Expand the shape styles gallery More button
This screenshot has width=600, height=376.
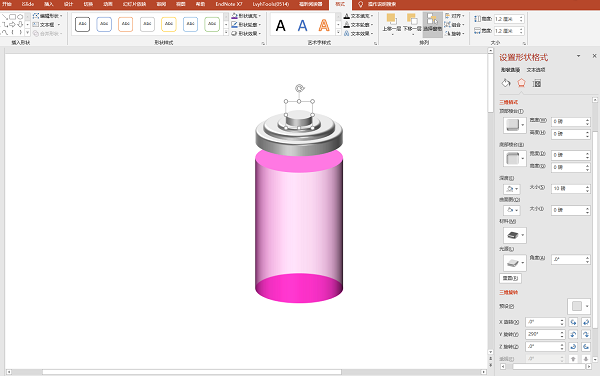coord(226,33)
